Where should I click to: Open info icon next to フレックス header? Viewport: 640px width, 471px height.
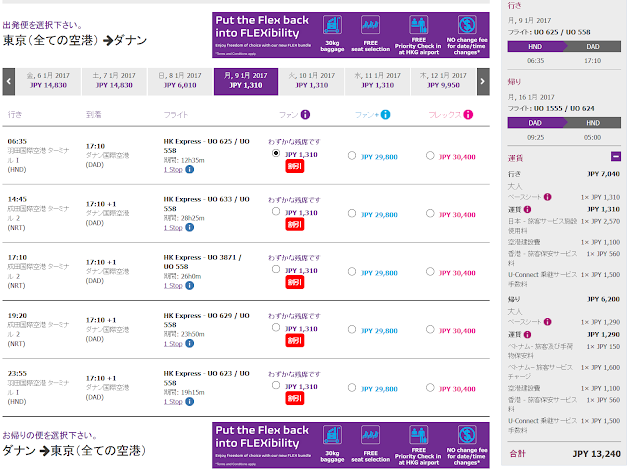tap(468, 115)
